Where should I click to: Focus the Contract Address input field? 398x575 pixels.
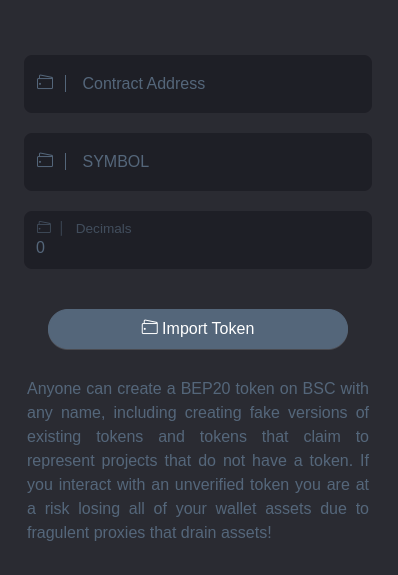(198, 84)
